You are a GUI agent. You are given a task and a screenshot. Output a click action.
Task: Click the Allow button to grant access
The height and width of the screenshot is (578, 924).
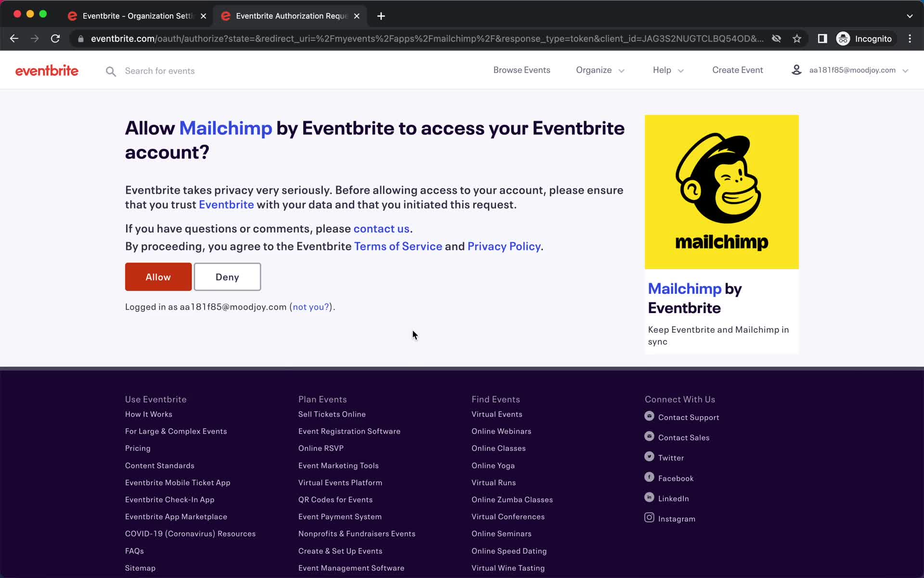click(158, 276)
